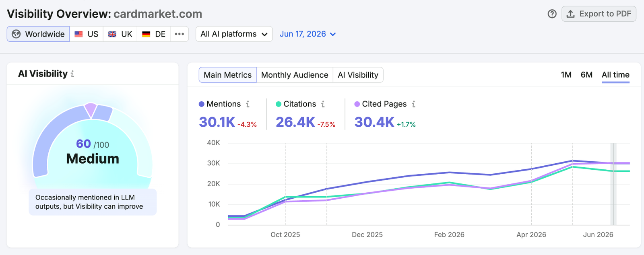The width and height of the screenshot is (644, 255).
Task: Open more regions via the ellipsis button
Action: pyautogui.click(x=180, y=34)
